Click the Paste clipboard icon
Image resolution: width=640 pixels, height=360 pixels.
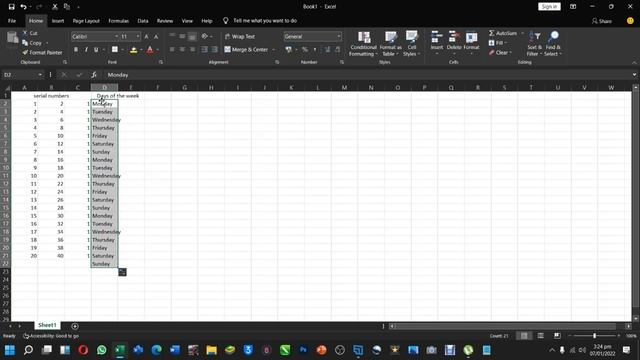12,39
